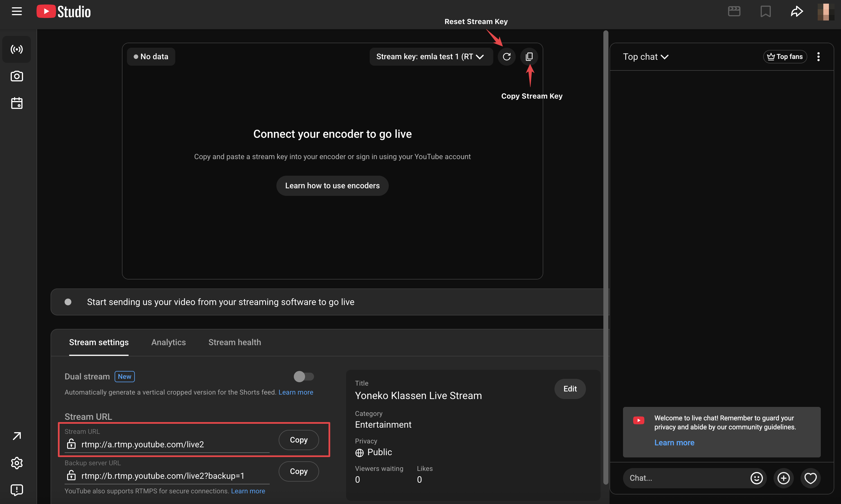Select the Stream broadcast icon in sidebar

pyautogui.click(x=17, y=49)
